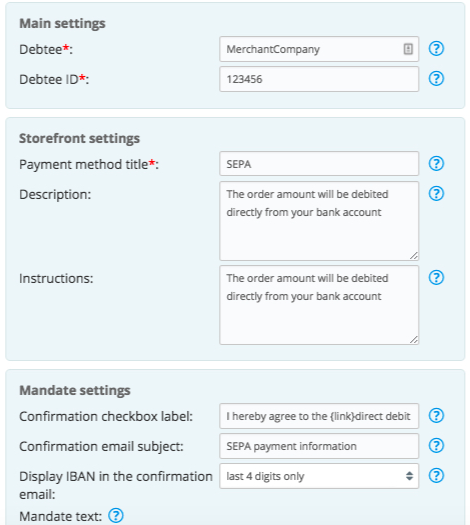
Task: Click Display IBAN in the confirmation email label
Action: pos(116,485)
